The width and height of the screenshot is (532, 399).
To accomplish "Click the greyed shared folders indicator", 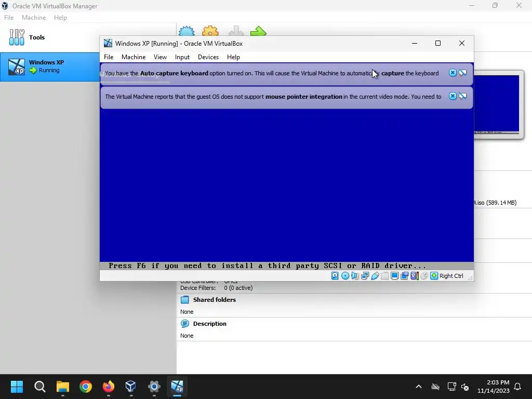I will tap(385, 276).
